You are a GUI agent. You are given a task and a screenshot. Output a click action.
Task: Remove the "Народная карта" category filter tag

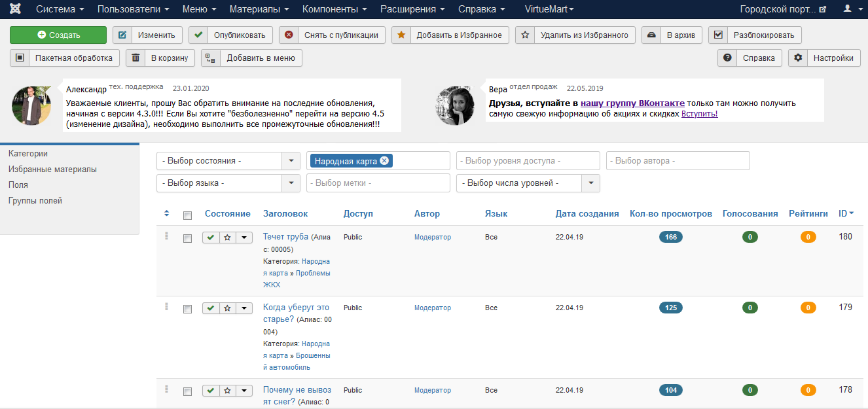point(384,161)
